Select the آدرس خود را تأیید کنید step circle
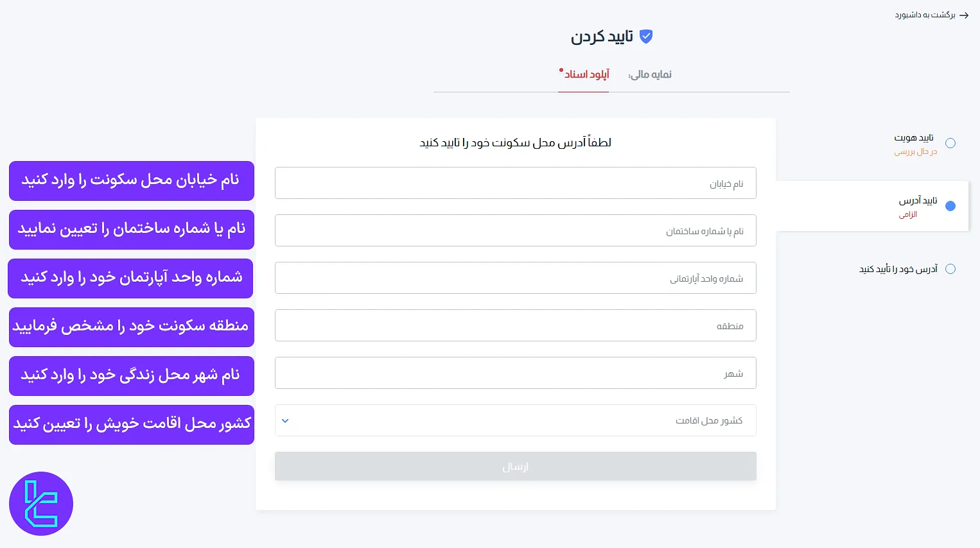 coord(950,269)
